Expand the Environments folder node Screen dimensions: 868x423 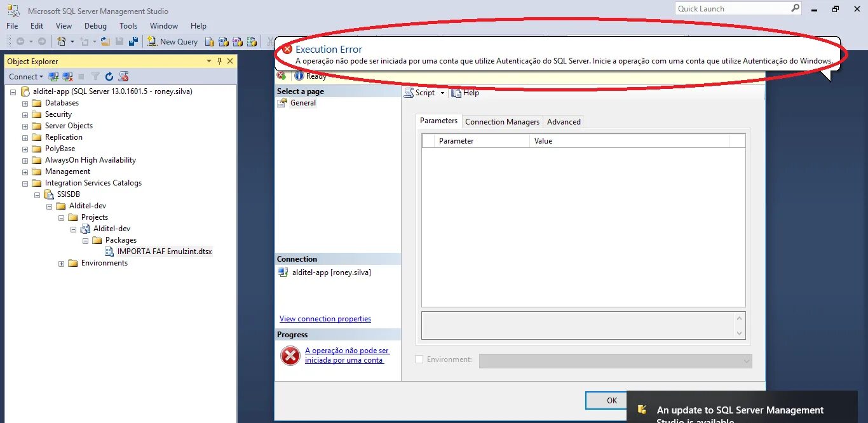point(62,263)
